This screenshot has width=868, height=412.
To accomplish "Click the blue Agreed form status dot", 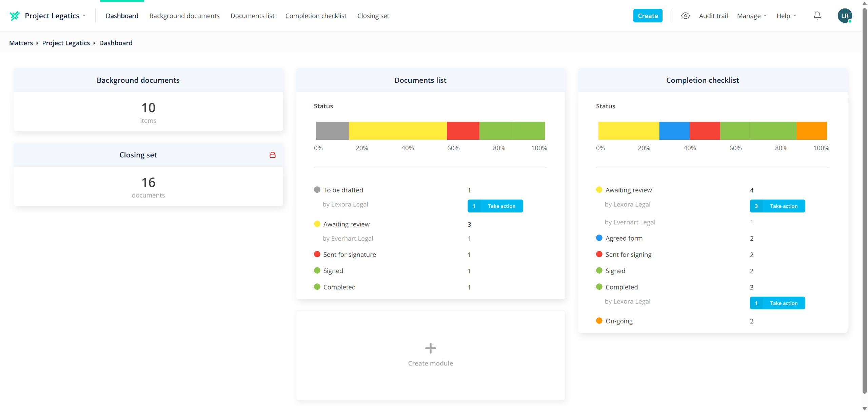I will click(x=599, y=238).
